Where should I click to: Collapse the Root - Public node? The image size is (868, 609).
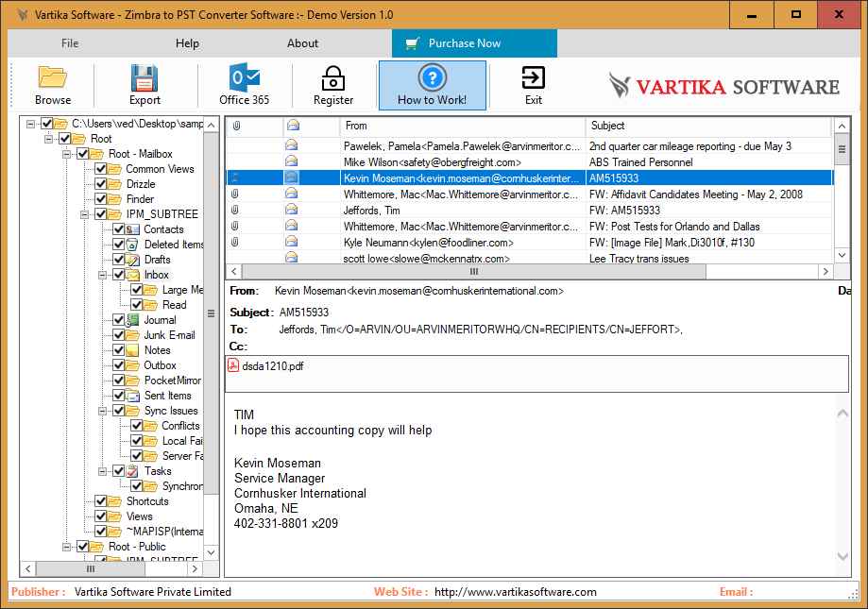coord(66,547)
